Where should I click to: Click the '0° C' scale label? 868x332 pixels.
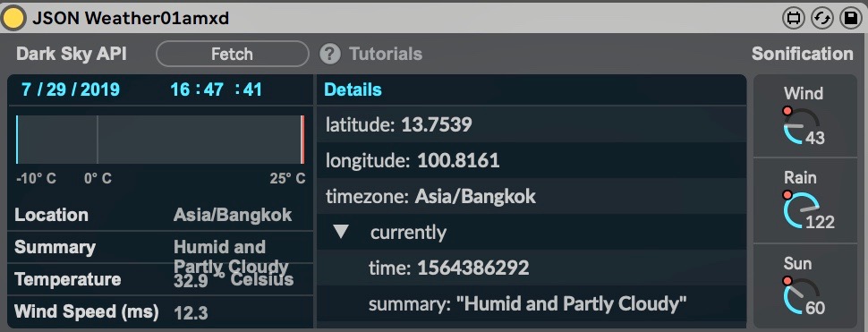[x=98, y=179]
